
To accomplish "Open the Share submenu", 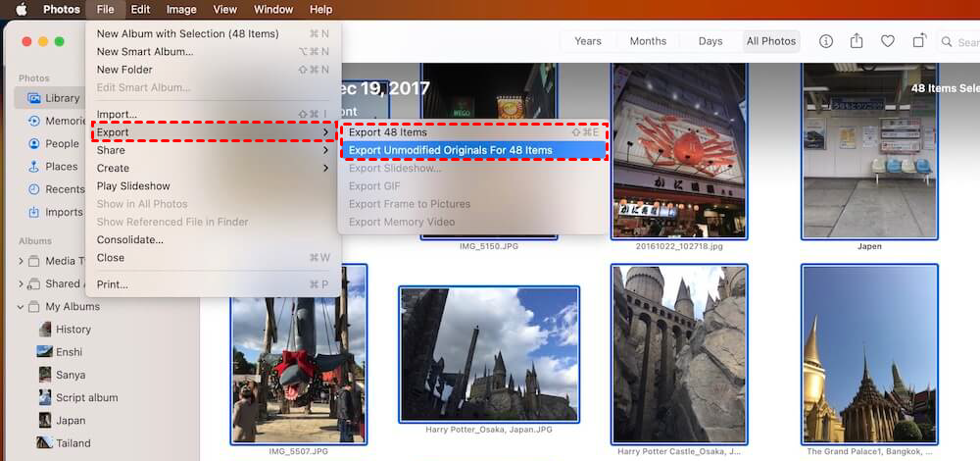I will 213,150.
